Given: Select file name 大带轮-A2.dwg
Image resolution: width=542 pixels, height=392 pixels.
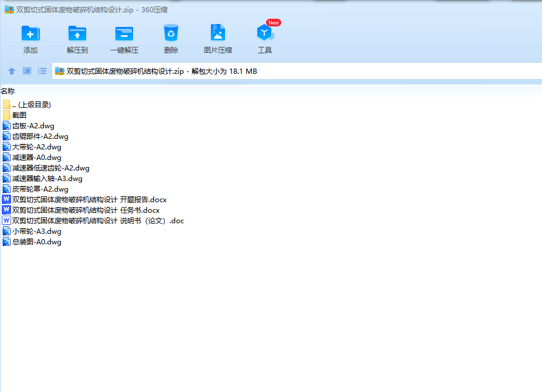Looking at the screenshot, I should click(37, 147).
